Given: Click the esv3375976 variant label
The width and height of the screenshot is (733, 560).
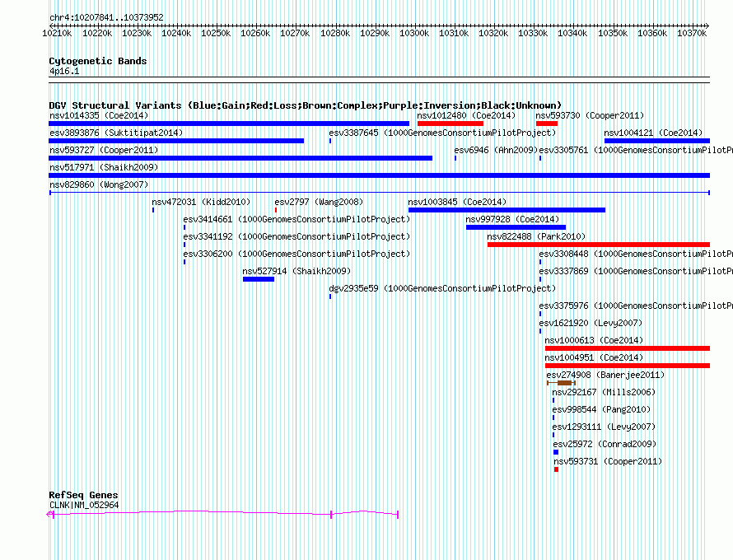Looking at the screenshot, I should (636, 306).
